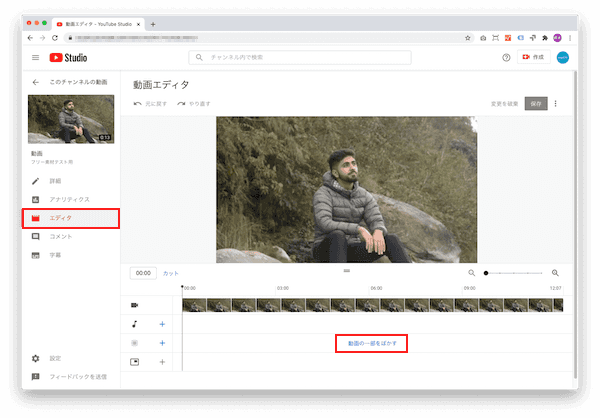600x418 pixels.
Task: Click the audio track music note icon
Action: click(x=134, y=324)
